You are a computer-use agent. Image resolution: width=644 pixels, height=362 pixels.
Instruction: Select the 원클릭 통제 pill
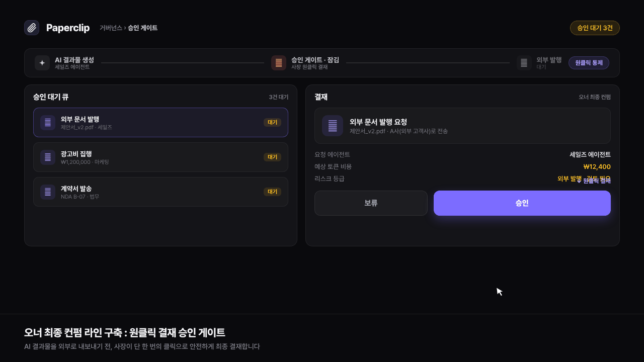589,63
